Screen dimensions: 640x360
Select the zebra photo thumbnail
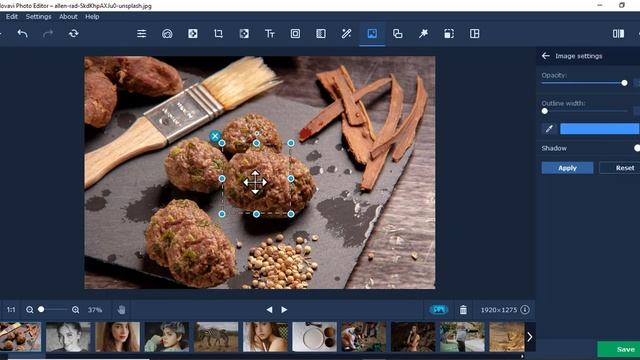pos(216,337)
